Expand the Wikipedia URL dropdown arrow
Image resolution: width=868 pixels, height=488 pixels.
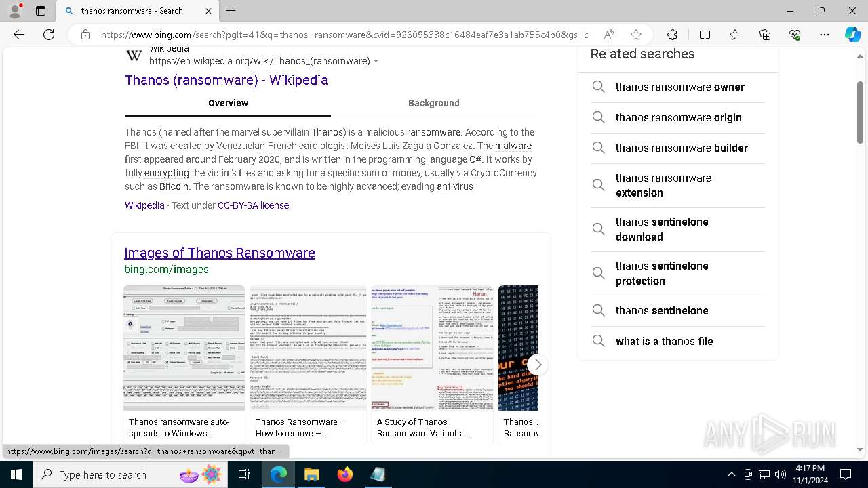pos(376,62)
